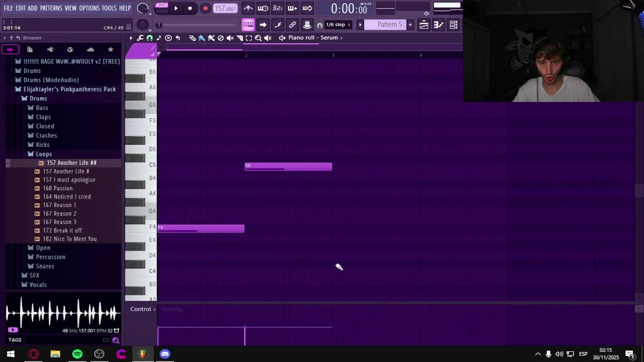Adjust the main pitch knob
Screen dimensions: 644x362
pos(143,25)
